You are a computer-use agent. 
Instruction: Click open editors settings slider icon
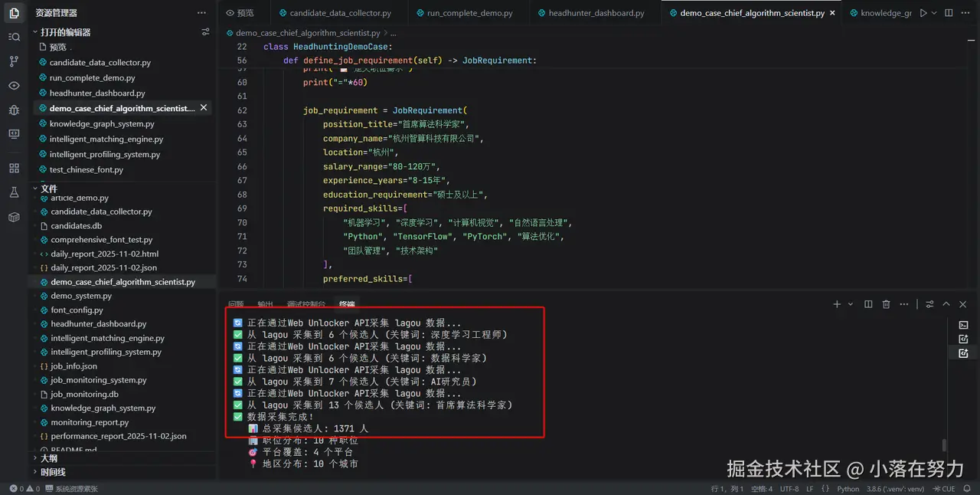(205, 32)
